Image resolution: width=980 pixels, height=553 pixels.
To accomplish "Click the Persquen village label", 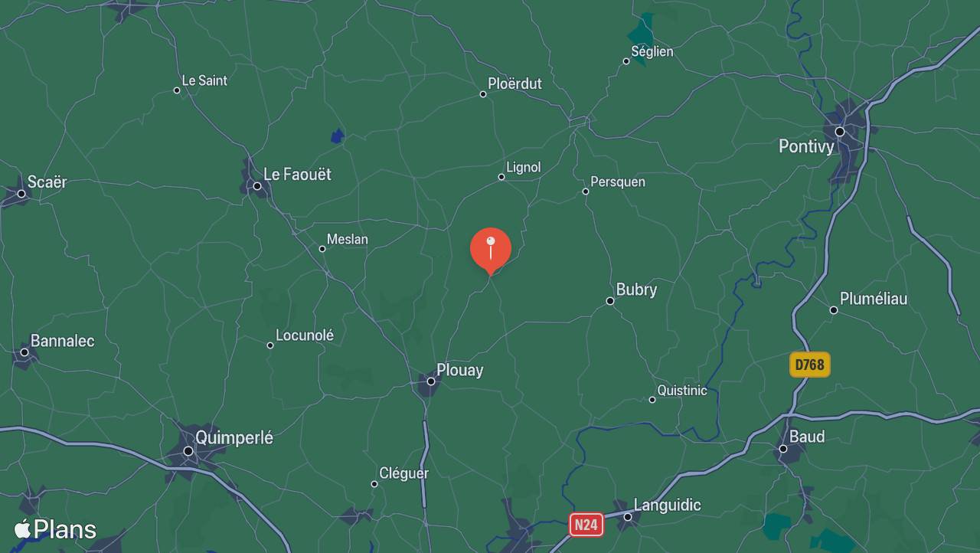I will pyautogui.click(x=618, y=182).
